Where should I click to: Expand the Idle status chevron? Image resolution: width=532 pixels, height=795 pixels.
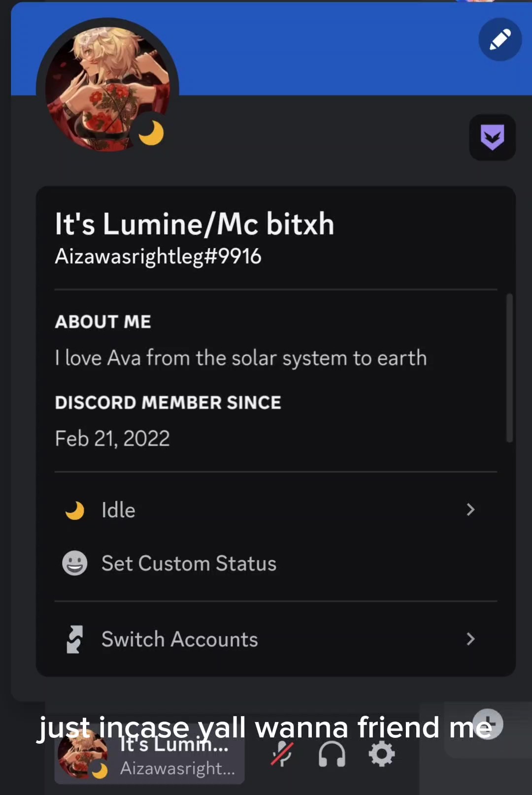(x=470, y=510)
